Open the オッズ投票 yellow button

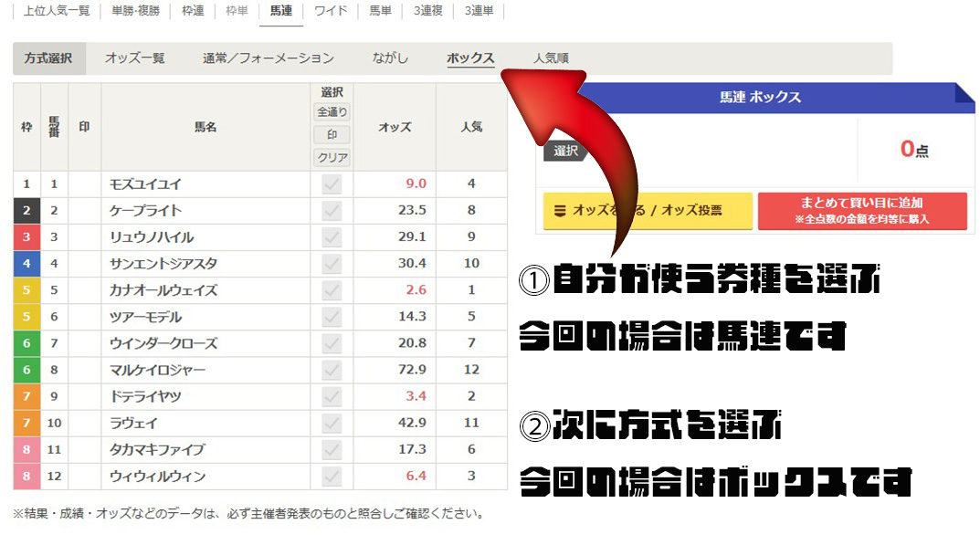648,211
